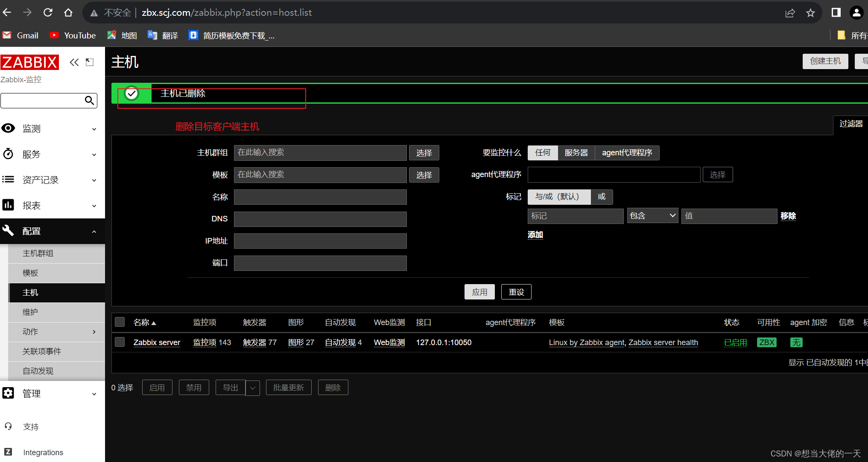Open the 简历模板免费下载 bookmark

pos(231,35)
